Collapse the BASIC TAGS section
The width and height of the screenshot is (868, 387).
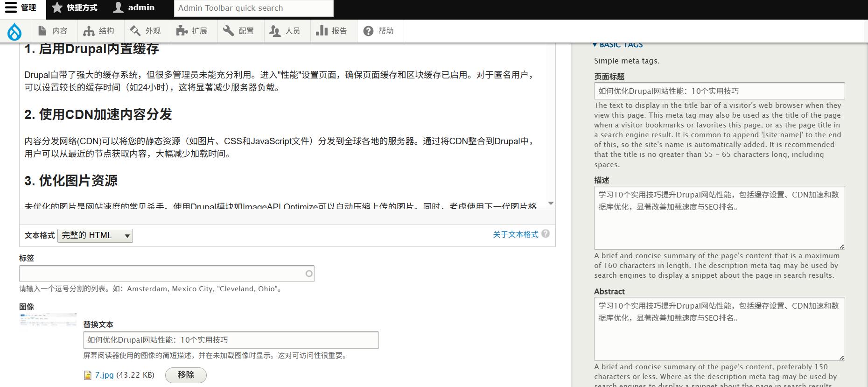pyautogui.click(x=617, y=45)
